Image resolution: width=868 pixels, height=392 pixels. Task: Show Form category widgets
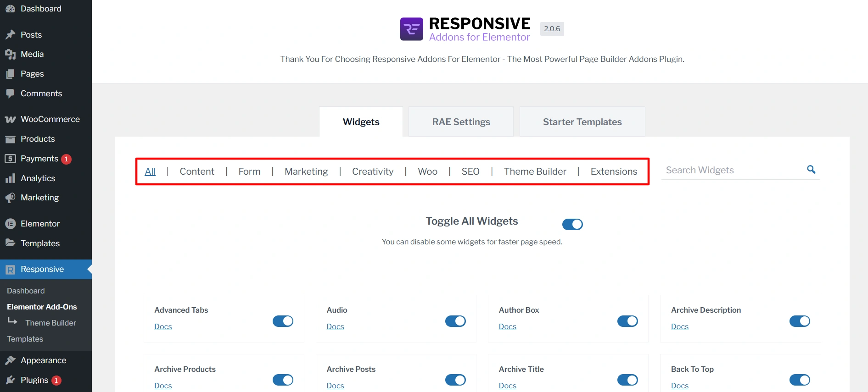click(249, 171)
